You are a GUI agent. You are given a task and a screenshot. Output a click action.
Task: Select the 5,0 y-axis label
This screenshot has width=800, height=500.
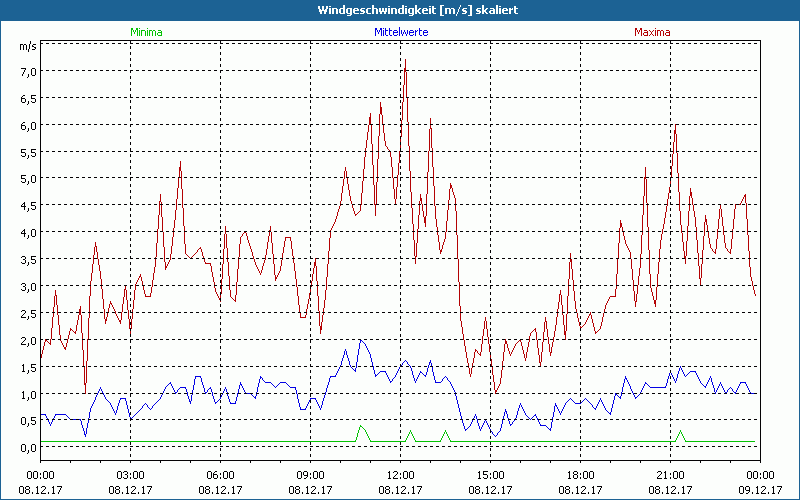pos(27,179)
